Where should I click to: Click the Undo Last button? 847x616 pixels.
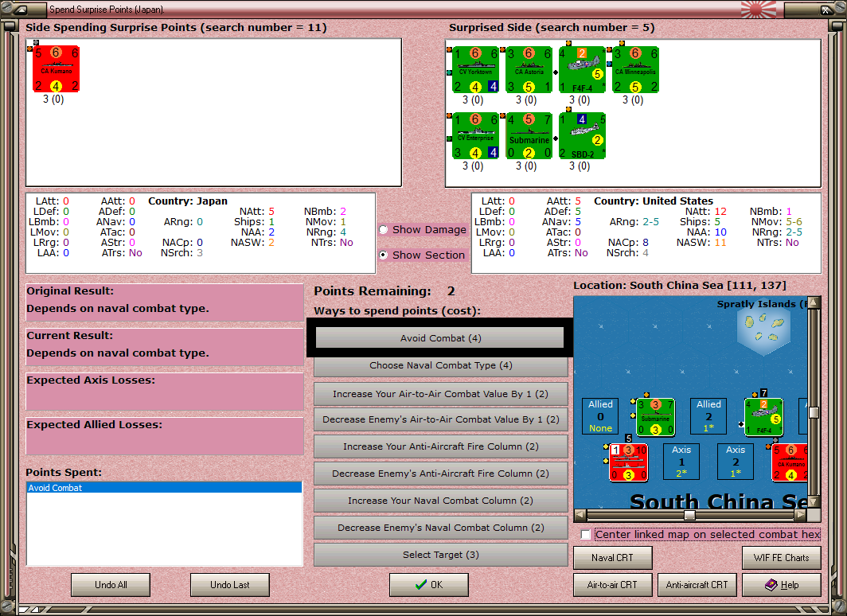(229, 585)
